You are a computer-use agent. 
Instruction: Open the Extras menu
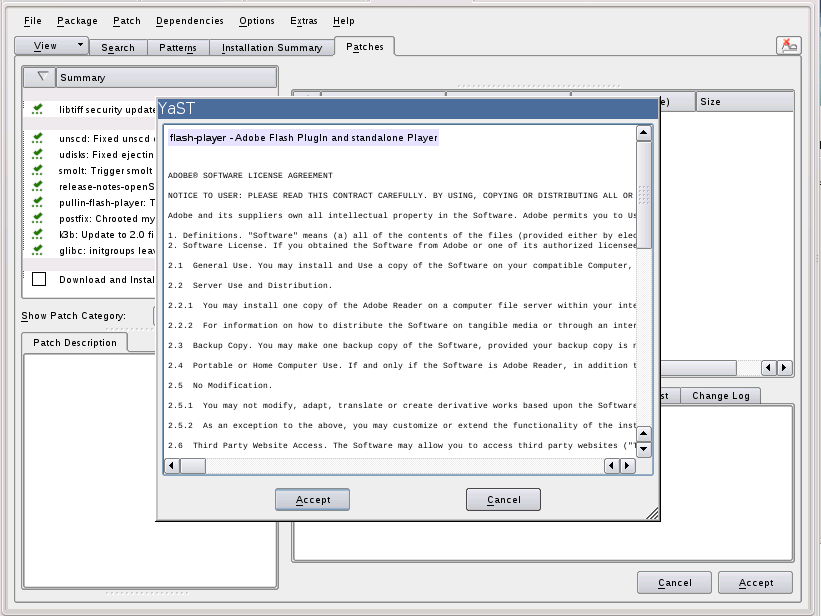pos(304,21)
